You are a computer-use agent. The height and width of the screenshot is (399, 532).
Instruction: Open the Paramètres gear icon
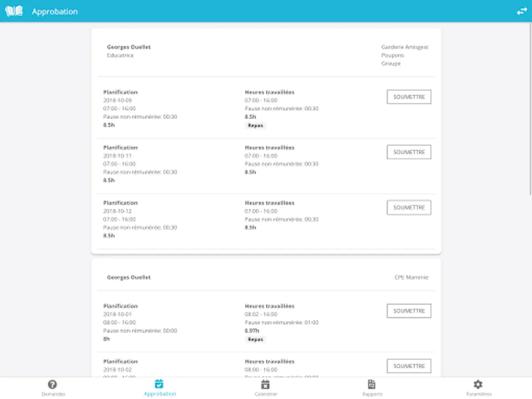point(478,384)
